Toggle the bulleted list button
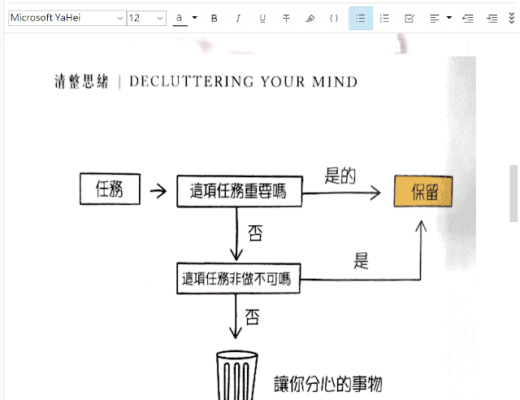 [x=361, y=18]
